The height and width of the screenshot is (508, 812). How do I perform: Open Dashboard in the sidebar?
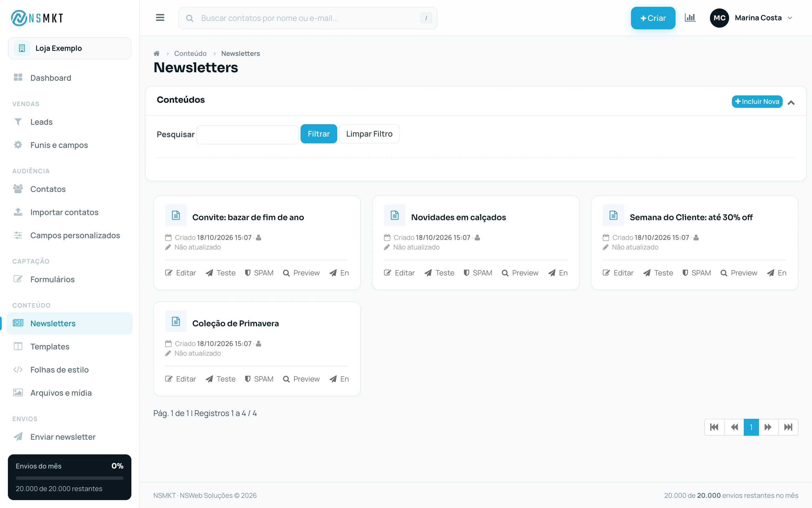click(69, 78)
